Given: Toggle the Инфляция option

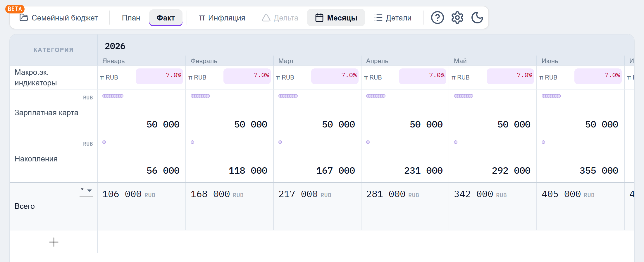Looking at the screenshot, I should [222, 18].
